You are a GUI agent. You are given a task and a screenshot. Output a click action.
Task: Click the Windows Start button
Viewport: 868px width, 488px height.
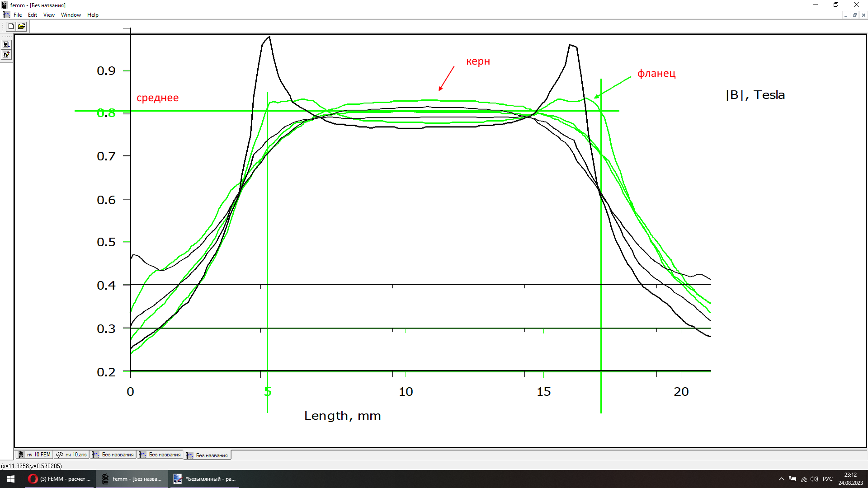pyautogui.click(x=11, y=479)
